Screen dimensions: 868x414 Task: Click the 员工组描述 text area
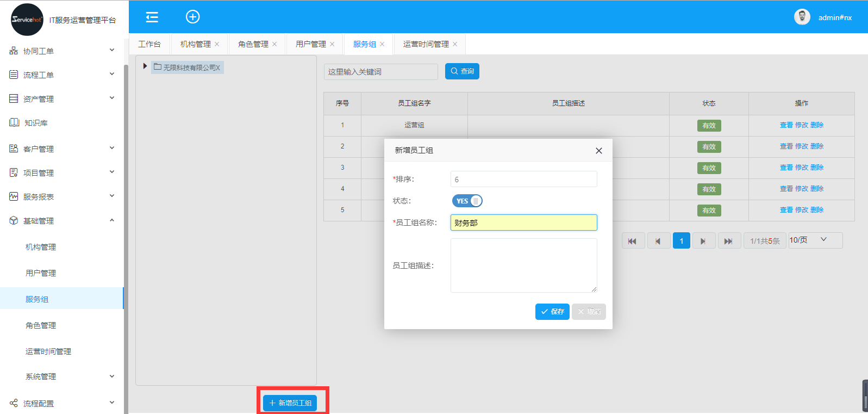pyautogui.click(x=523, y=265)
